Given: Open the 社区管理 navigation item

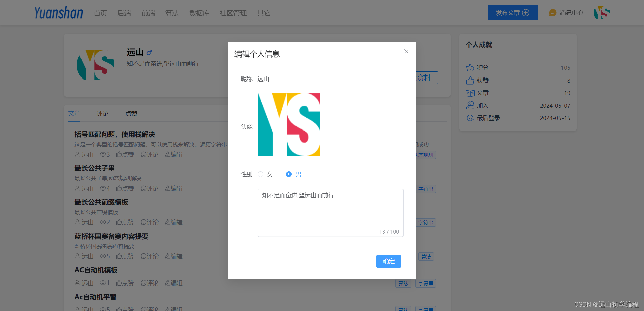Looking at the screenshot, I should click(x=233, y=13).
